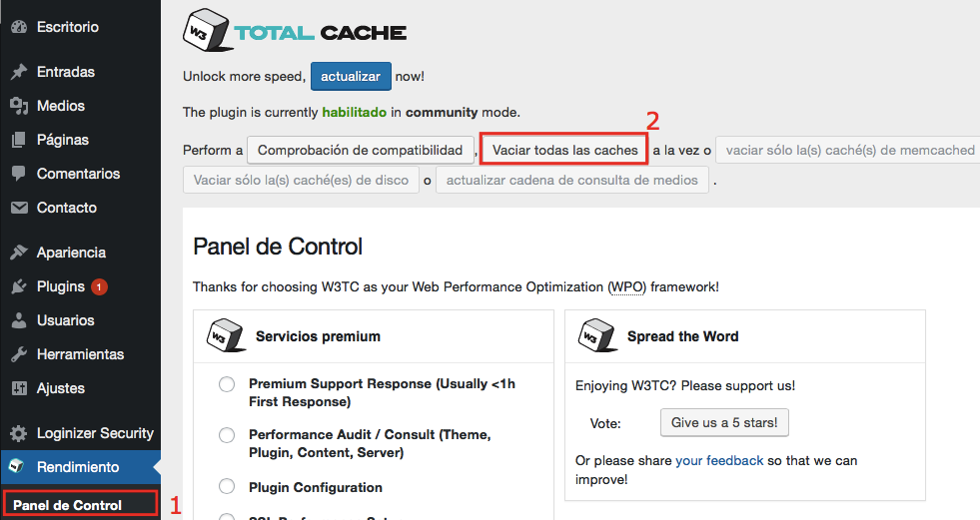
Task: Click the WPO abbreviation text
Action: (x=627, y=287)
